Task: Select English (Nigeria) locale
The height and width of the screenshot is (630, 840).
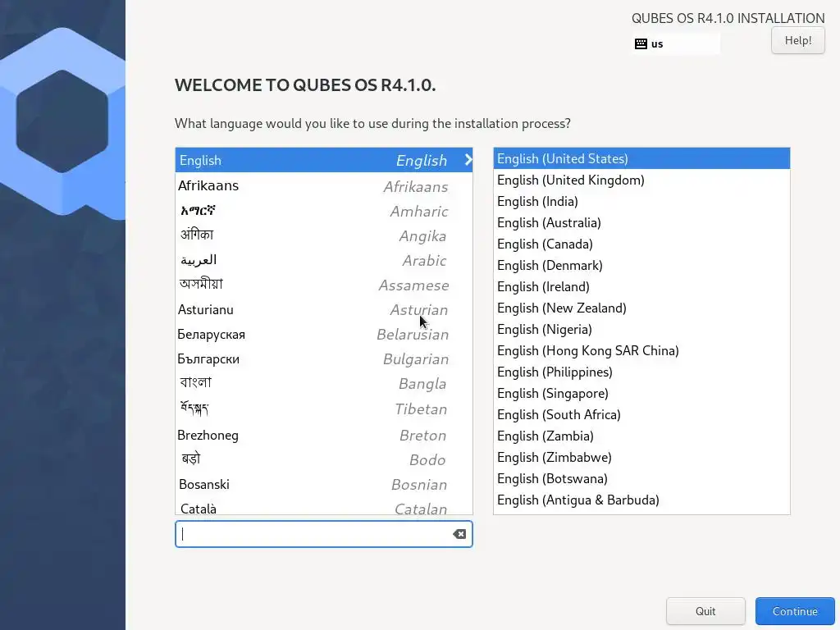Action: click(x=641, y=329)
